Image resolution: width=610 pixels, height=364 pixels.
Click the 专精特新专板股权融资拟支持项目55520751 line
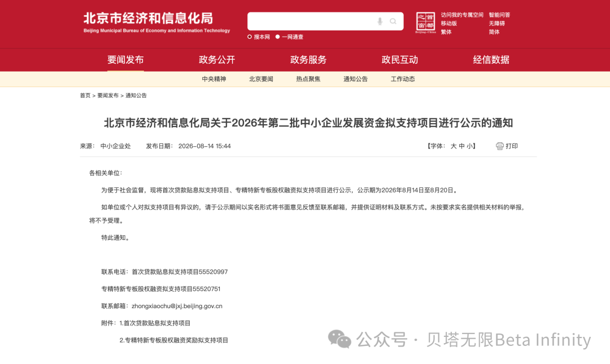pos(160,289)
